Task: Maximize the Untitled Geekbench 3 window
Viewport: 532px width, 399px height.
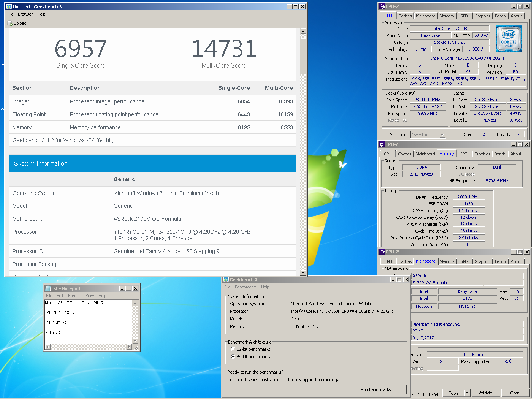Action: [x=296, y=7]
